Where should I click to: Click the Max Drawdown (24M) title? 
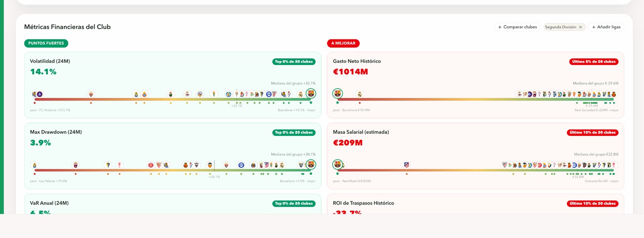pyautogui.click(x=56, y=132)
